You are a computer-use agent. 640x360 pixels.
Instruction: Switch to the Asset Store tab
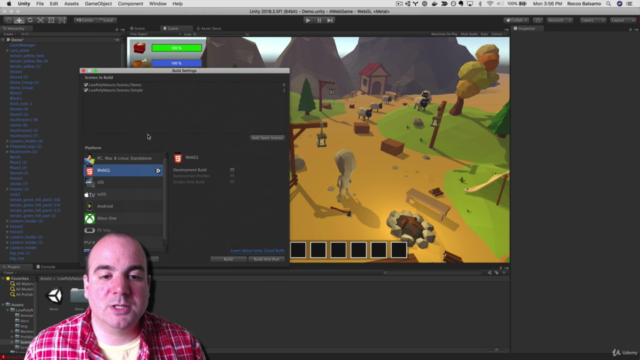coord(209,29)
